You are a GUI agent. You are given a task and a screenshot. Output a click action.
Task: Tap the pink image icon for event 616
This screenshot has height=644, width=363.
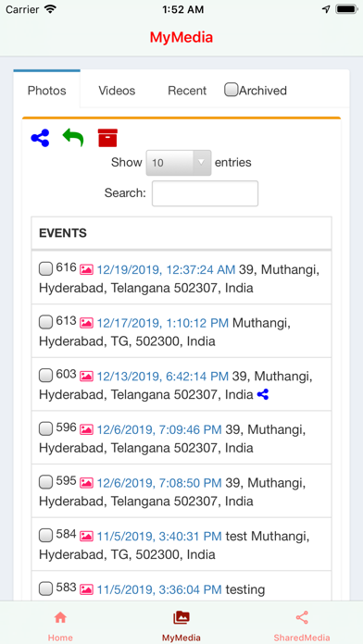tap(86, 269)
